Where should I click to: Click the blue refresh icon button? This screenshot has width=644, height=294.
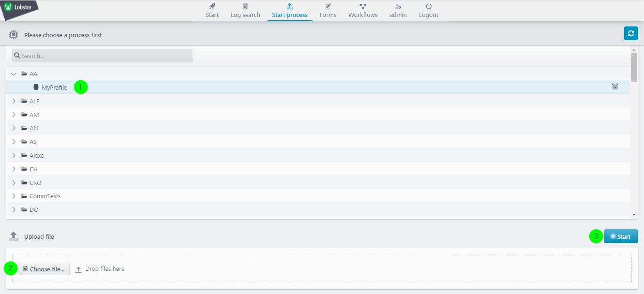pyautogui.click(x=631, y=34)
